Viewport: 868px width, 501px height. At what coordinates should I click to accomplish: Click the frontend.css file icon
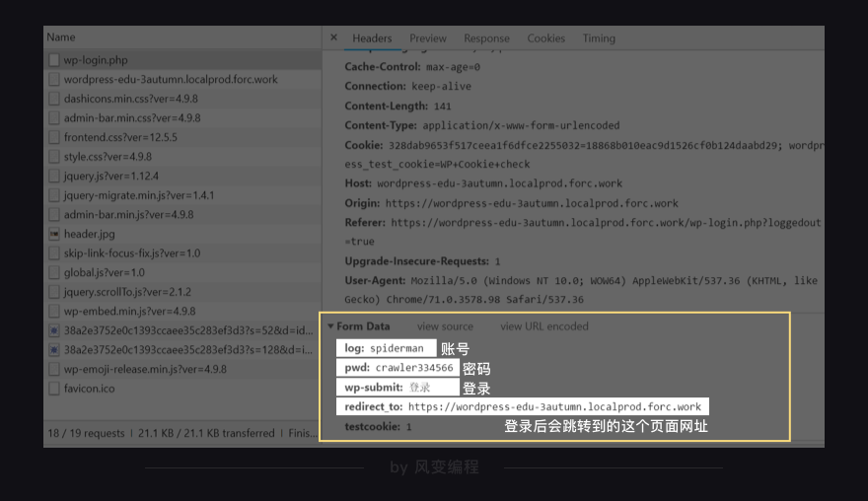pyautogui.click(x=53, y=137)
